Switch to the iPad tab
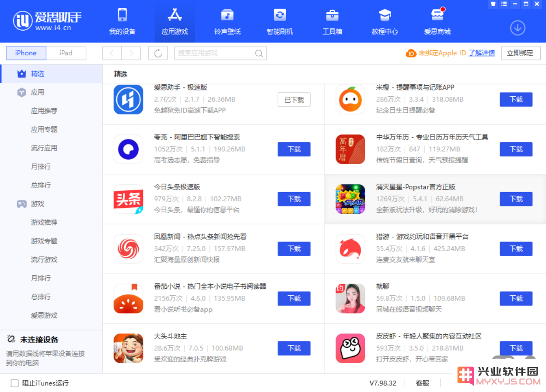546x392 pixels. [x=66, y=53]
